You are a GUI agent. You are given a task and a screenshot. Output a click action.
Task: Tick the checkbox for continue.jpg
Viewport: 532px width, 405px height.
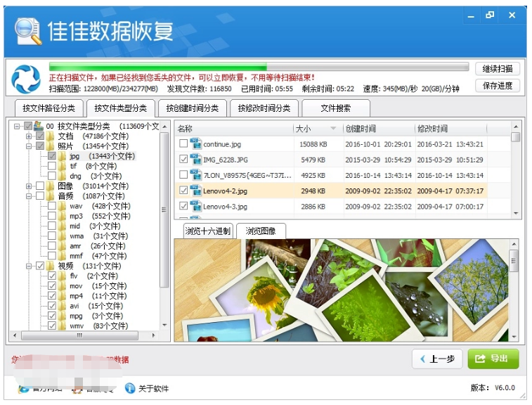(x=183, y=143)
